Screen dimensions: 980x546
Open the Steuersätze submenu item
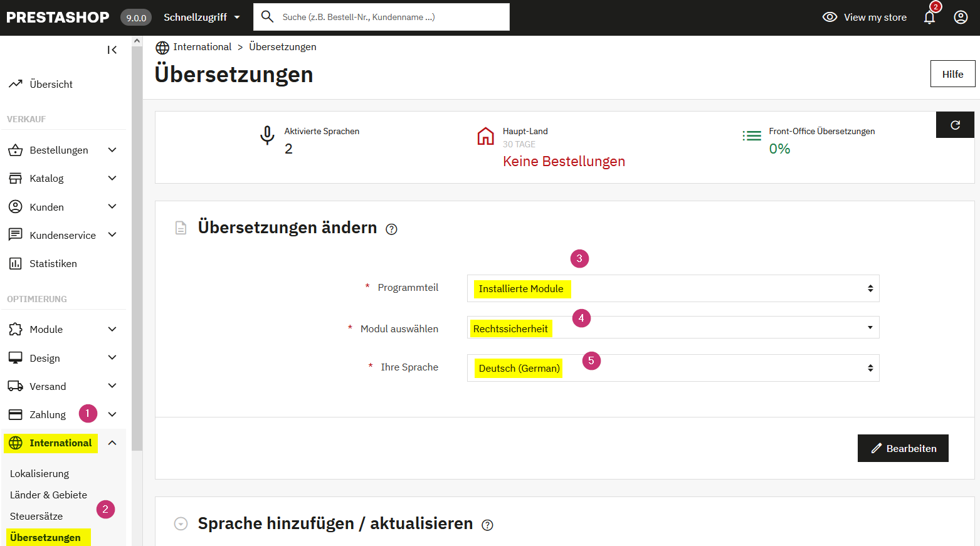pyautogui.click(x=36, y=517)
